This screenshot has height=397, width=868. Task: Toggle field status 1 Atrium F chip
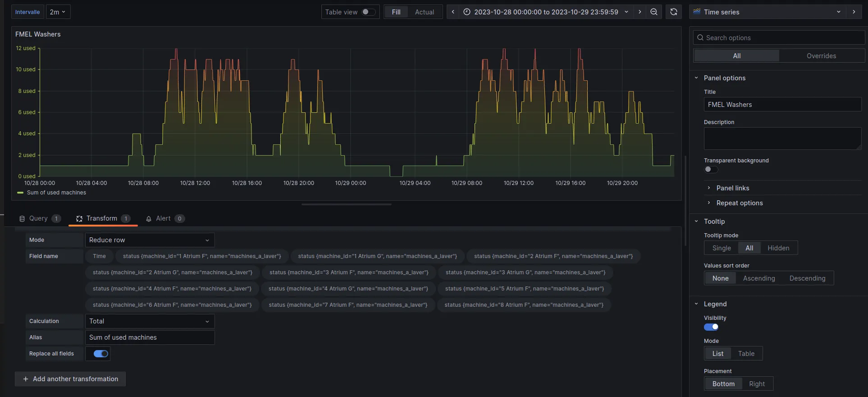coord(202,256)
